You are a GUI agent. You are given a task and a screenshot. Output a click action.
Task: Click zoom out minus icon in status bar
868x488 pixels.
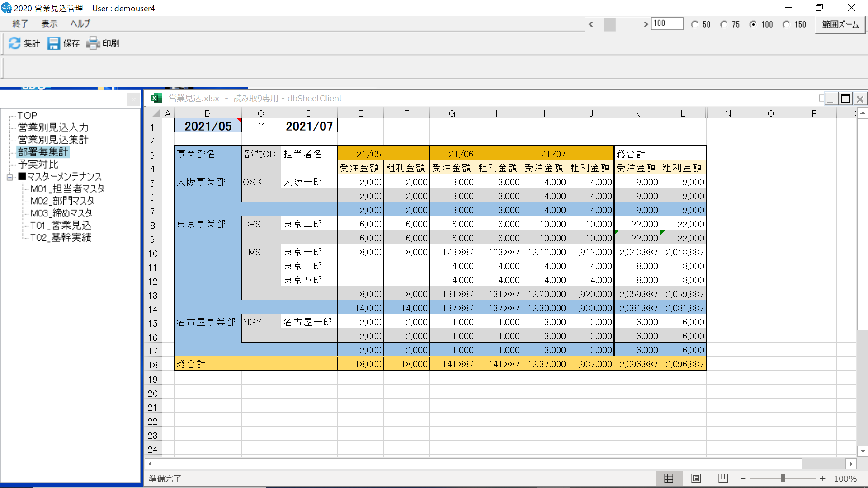743,478
